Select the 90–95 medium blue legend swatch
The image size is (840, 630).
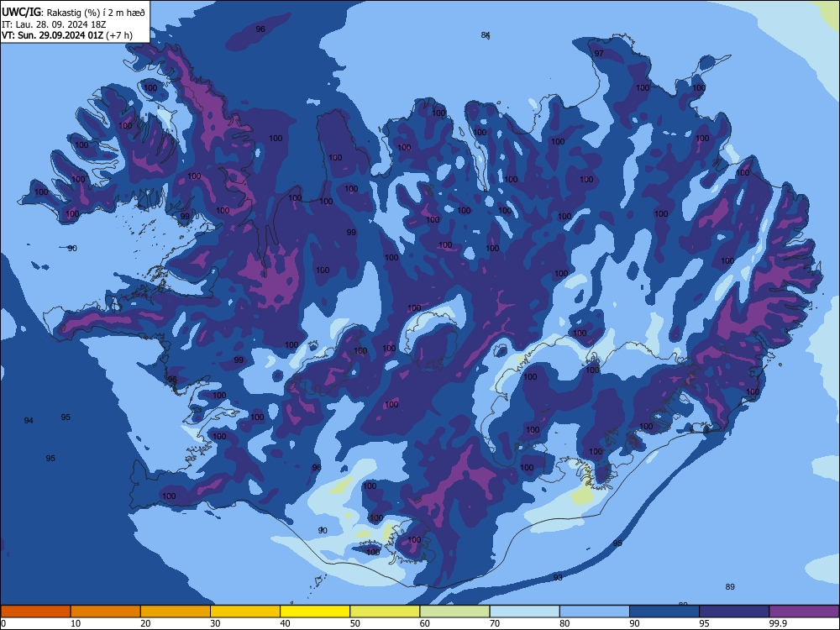(664, 612)
